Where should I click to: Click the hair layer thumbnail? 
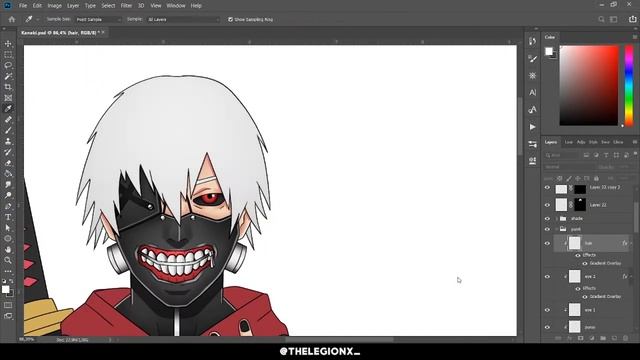tap(574, 243)
